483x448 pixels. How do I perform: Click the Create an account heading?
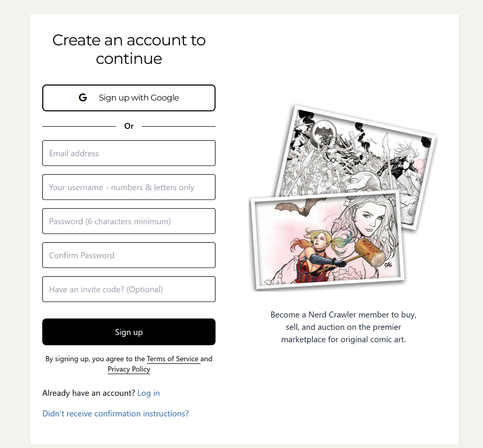[x=129, y=49]
